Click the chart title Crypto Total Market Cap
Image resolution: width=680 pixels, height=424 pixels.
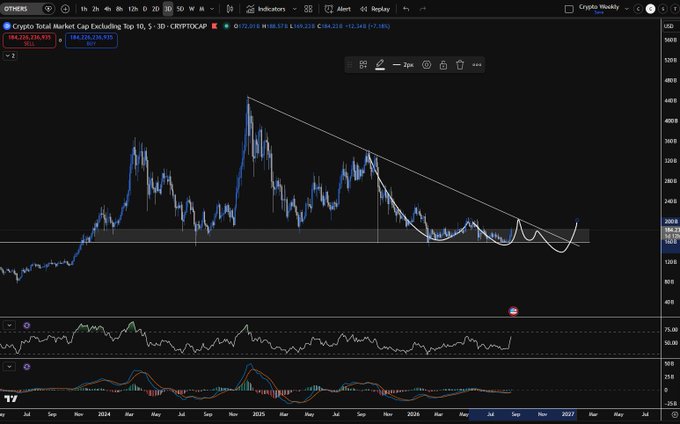pos(110,26)
